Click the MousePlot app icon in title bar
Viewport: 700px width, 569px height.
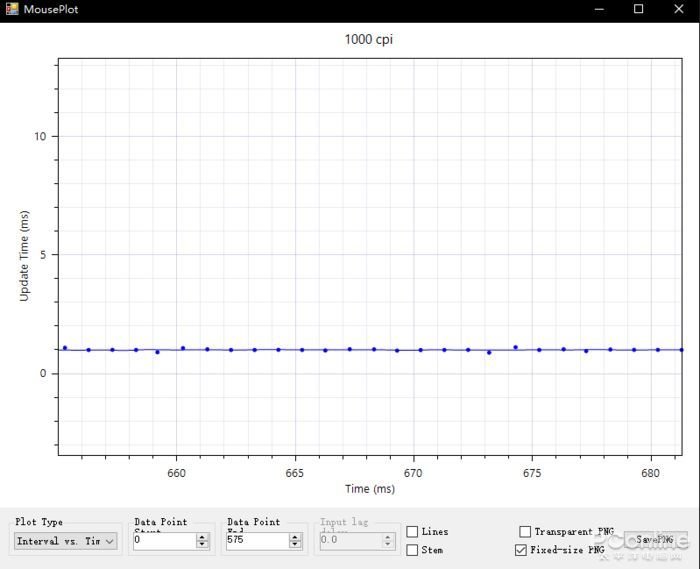pyautogui.click(x=12, y=9)
